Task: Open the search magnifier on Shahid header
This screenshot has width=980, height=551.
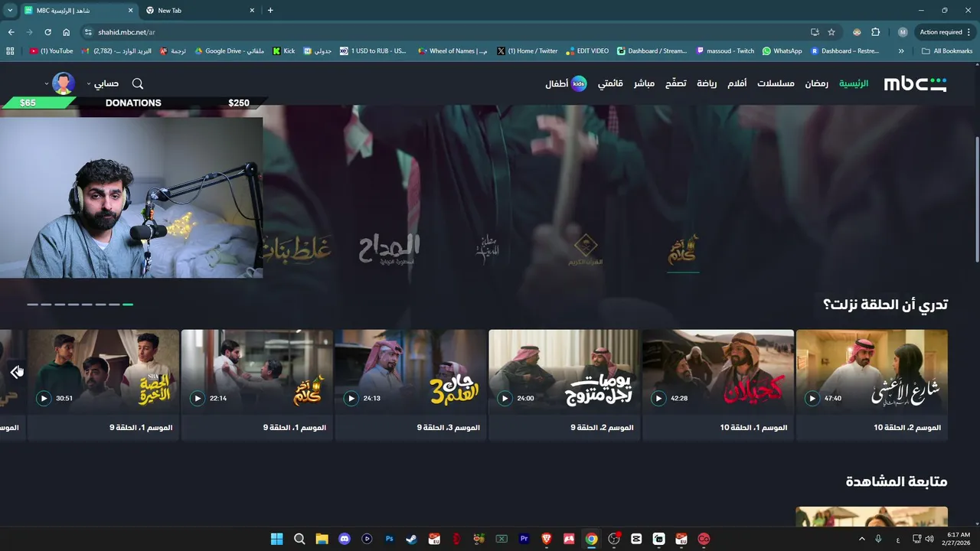Action: pos(138,83)
